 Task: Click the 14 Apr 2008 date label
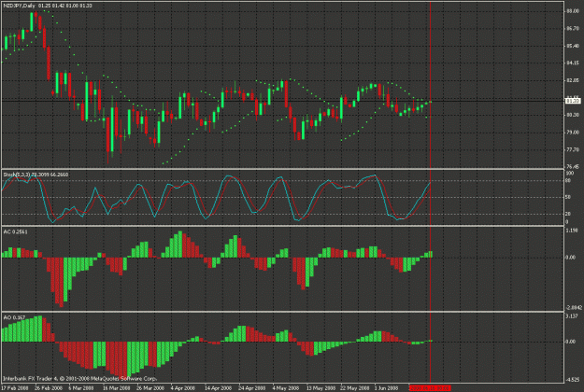pyautogui.click(x=219, y=388)
